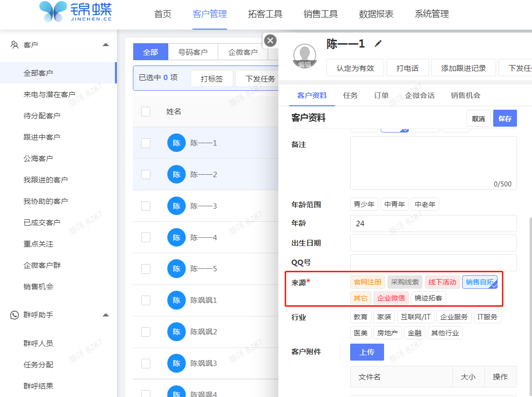The image size is (532, 397).
Task: Open the 任务 detail tab
Action: click(x=350, y=96)
